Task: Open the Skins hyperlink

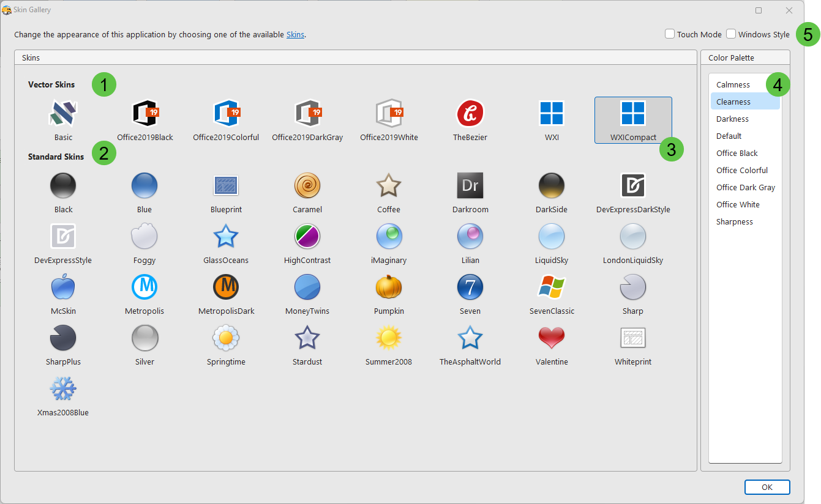Action: coord(295,35)
